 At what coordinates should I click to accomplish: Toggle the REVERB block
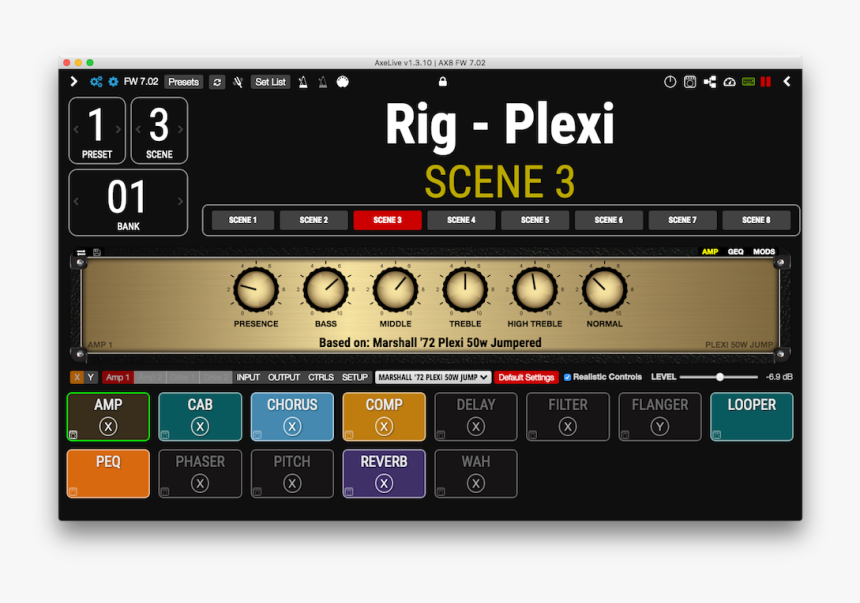click(x=384, y=474)
